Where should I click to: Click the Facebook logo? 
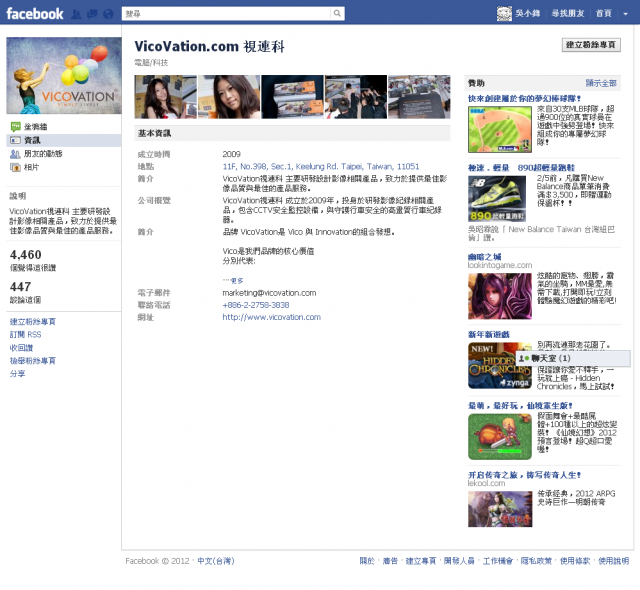pos(35,13)
